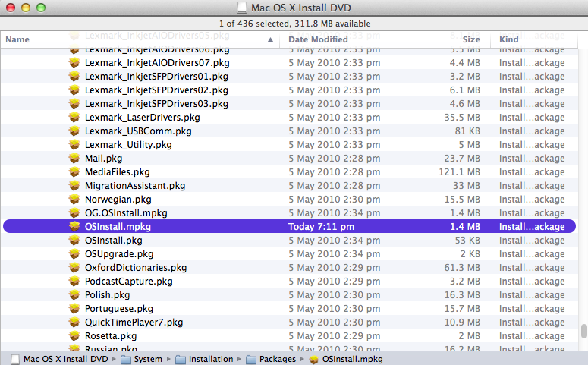Click the highlighted OSInstall.mpkg package icon

74,227
